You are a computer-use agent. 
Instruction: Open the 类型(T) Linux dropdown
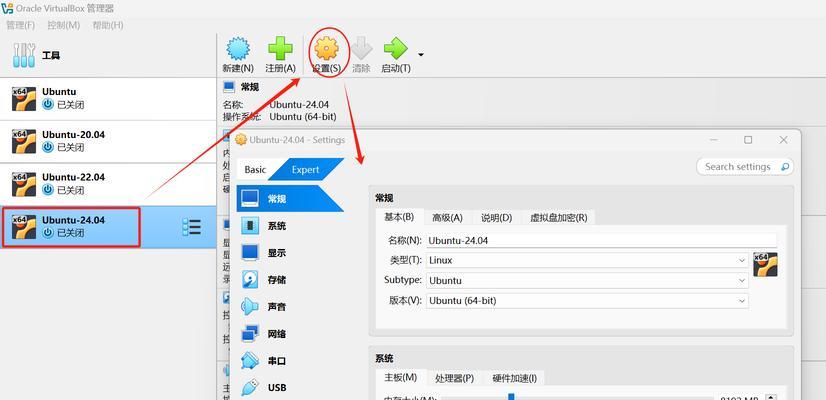tap(587, 260)
